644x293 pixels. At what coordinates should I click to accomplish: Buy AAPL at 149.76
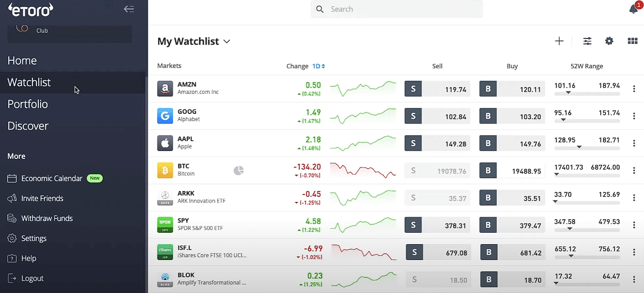click(x=512, y=144)
